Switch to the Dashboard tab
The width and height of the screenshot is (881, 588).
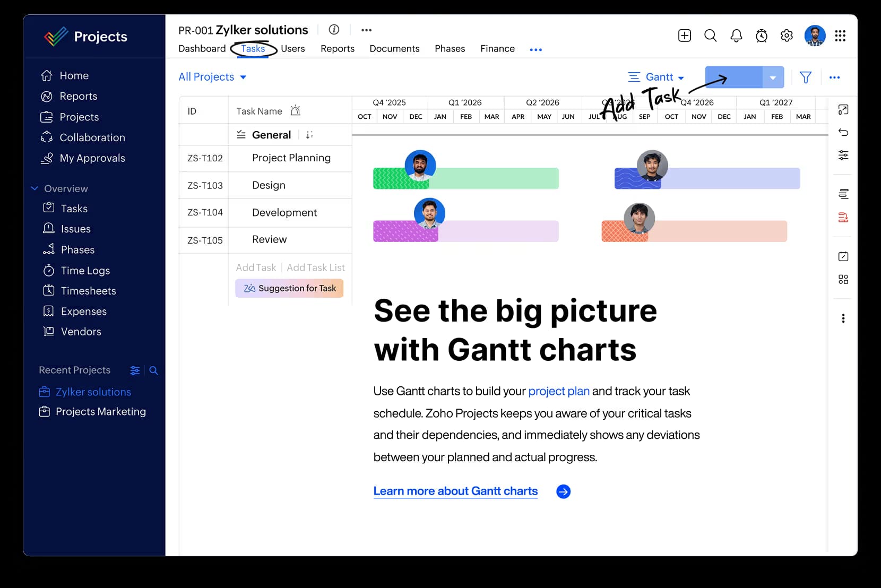tap(202, 48)
